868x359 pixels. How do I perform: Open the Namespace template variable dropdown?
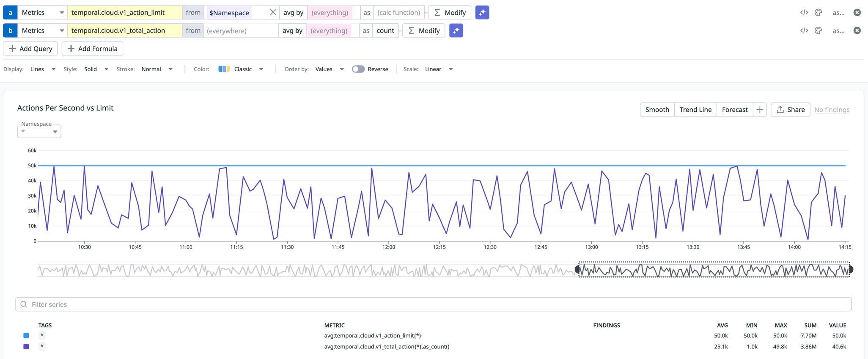pyautogui.click(x=39, y=131)
